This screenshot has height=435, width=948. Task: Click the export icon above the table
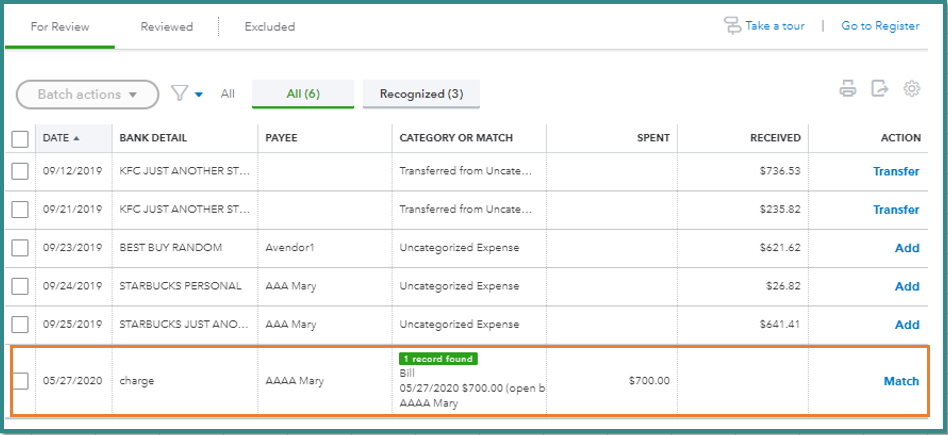879,89
